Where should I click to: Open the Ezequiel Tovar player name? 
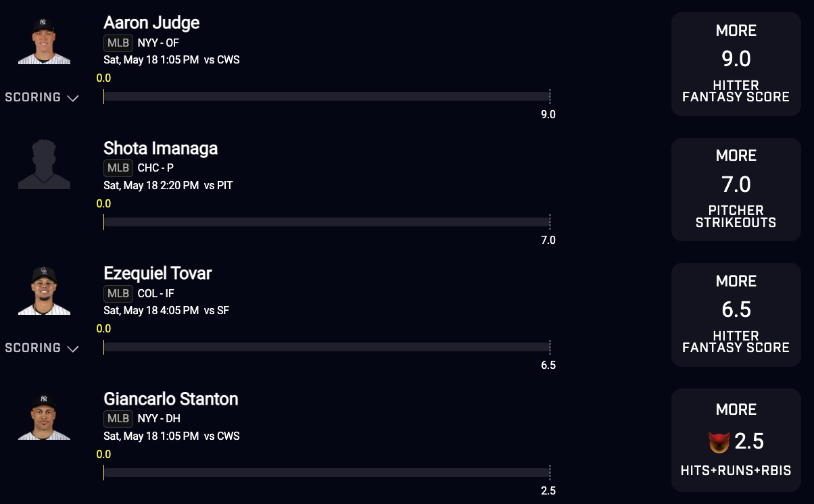coord(158,273)
